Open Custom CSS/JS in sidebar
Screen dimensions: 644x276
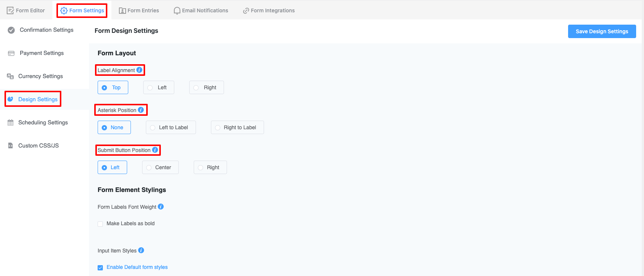tap(45, 146)
